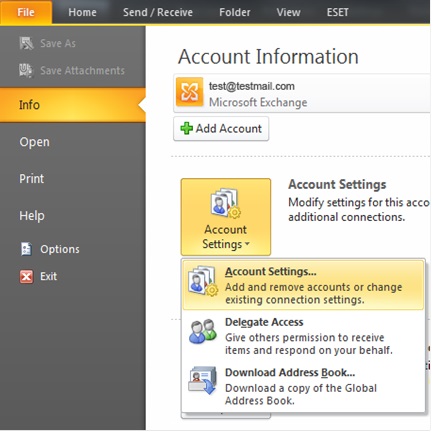Click the Options document icon

[26, 249]
